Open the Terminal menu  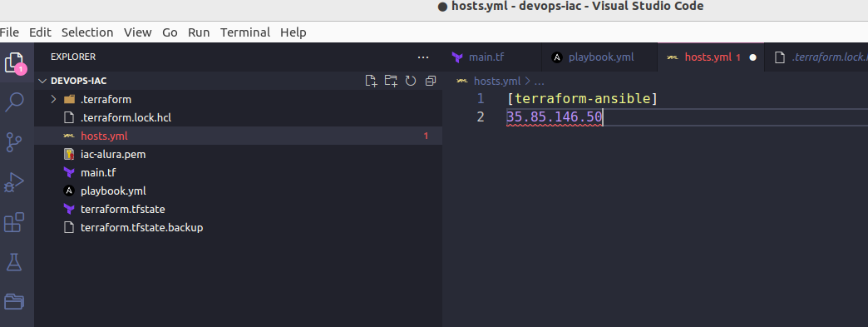point(245,32)
